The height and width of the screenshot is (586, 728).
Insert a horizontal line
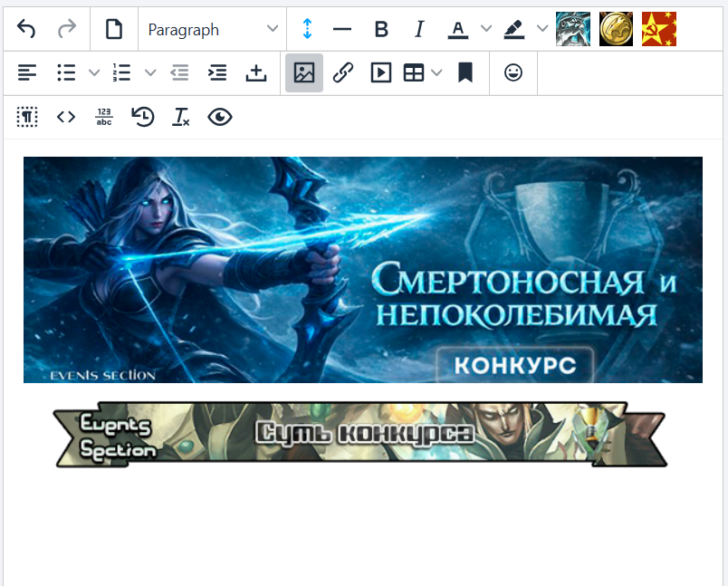click(342, 30)
